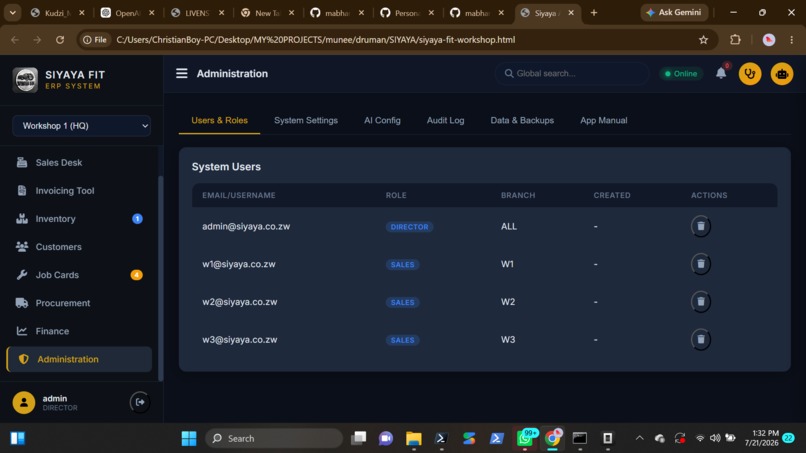The image size is (806, 453).
Task: Delete the admin@siyaya.co.zw user
Action: [701, 226]
